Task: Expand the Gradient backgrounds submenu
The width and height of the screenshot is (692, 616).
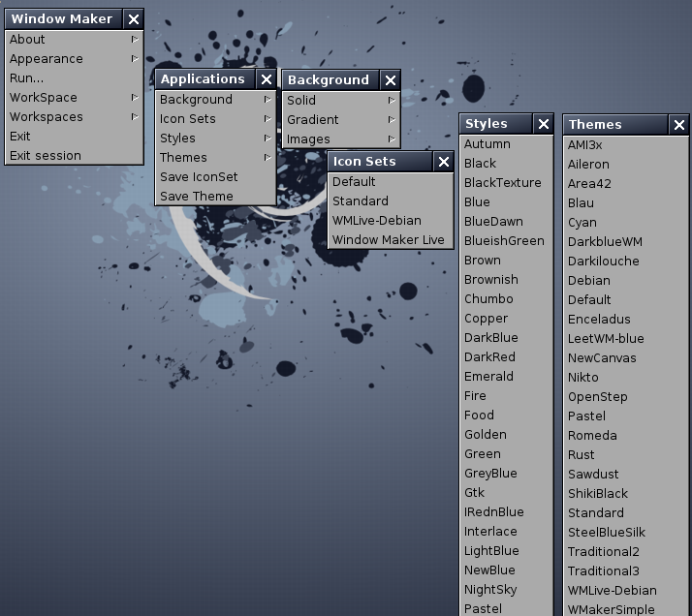Action: 391,120
